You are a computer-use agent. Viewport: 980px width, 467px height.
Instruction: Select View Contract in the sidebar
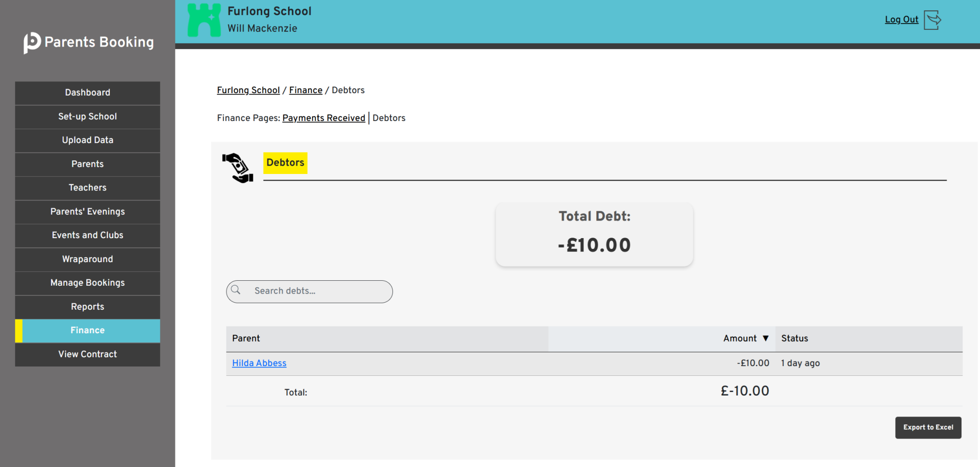(87, 354)
